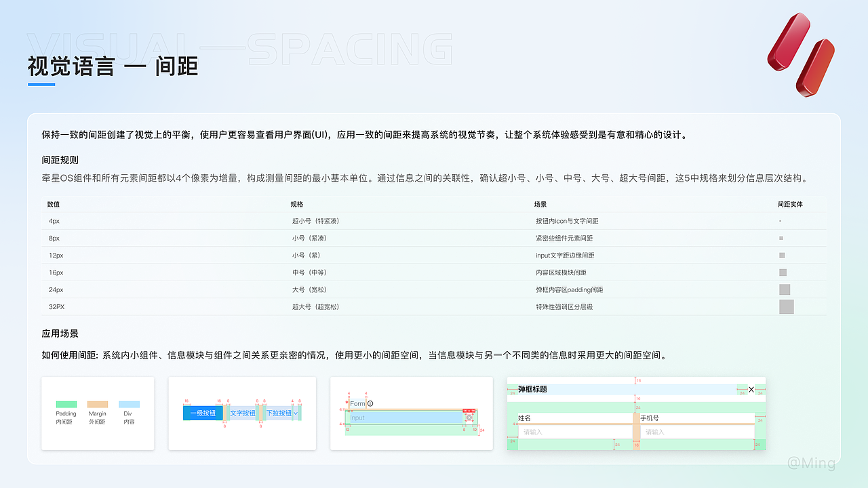Select the orange Margin swatch
The image size is (868, 488).
coord(98,404)
